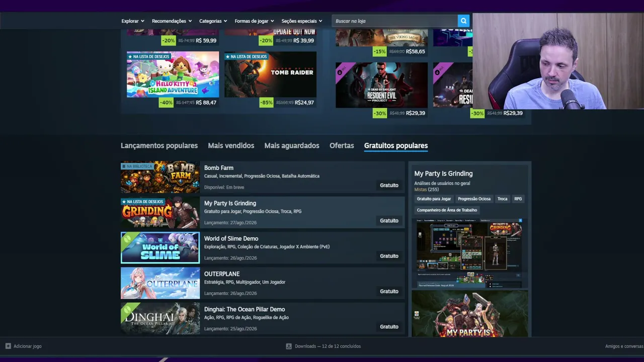
Task: Click the Companheiro de Área de Trabalho tag
Action: [447, 210]
